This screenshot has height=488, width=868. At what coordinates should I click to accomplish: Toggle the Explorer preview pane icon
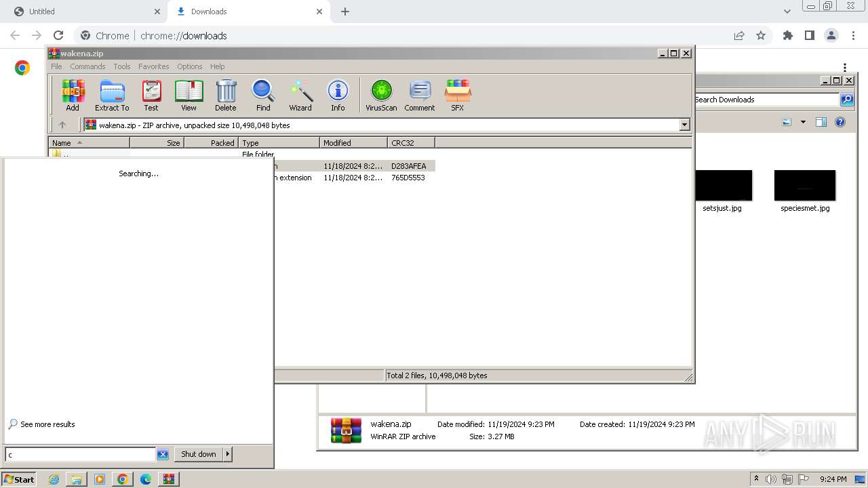(x=821, y=122)
